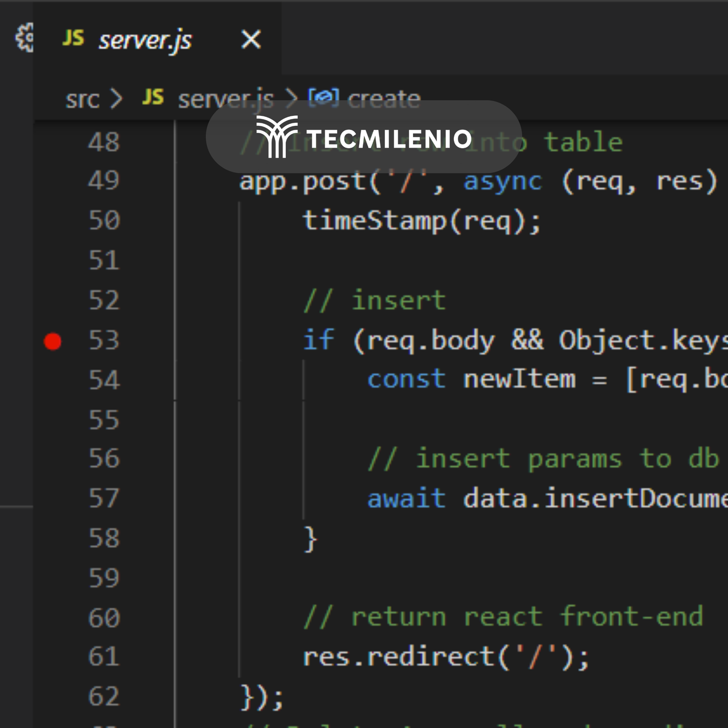This screenshot has width=728, height=728.
Task: Open the create symbol breadcrumb
Action: coord(384,99)
